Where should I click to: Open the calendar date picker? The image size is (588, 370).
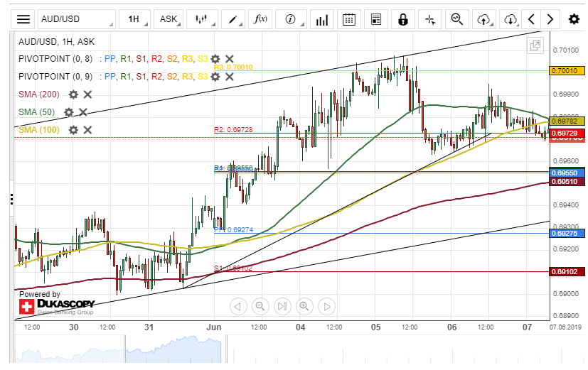tap(348, 19)
